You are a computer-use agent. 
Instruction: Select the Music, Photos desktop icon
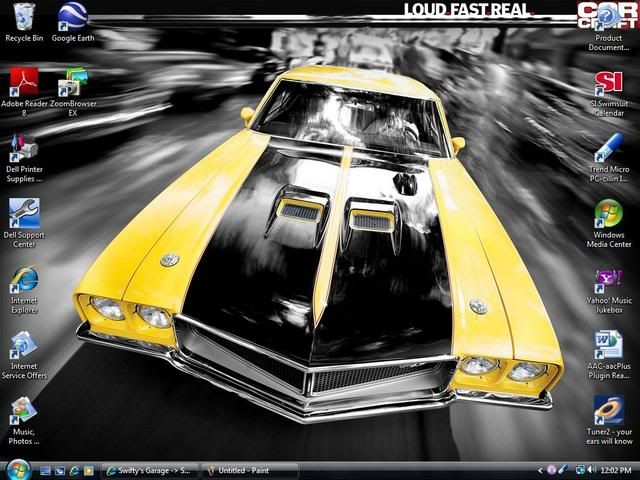(24, 410)
